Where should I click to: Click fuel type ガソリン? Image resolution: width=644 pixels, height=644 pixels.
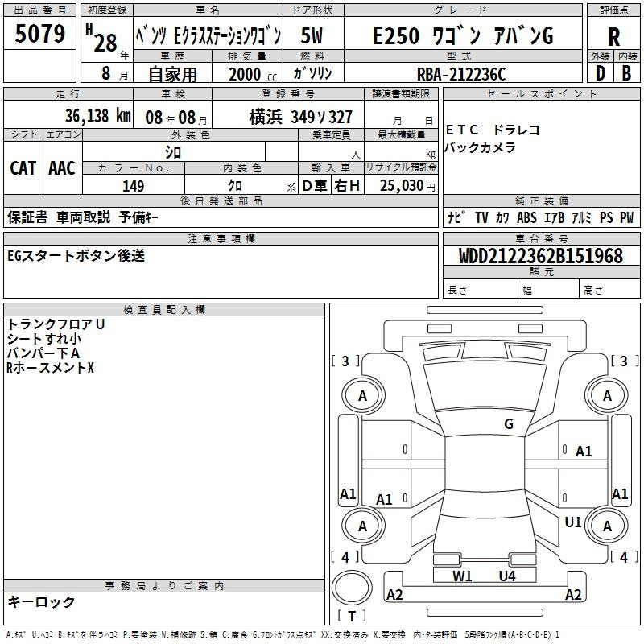[312, 73]
